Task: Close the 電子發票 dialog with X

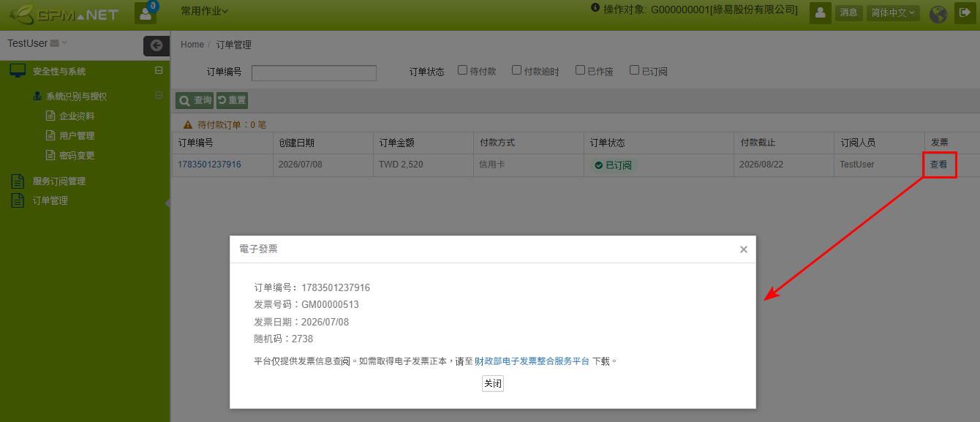Action: coord(743,249)
